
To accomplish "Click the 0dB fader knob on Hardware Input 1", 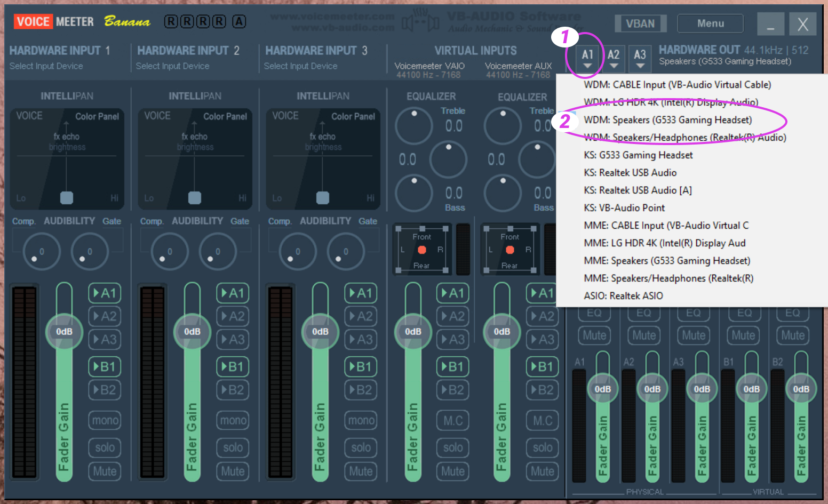I will [64, 332].
